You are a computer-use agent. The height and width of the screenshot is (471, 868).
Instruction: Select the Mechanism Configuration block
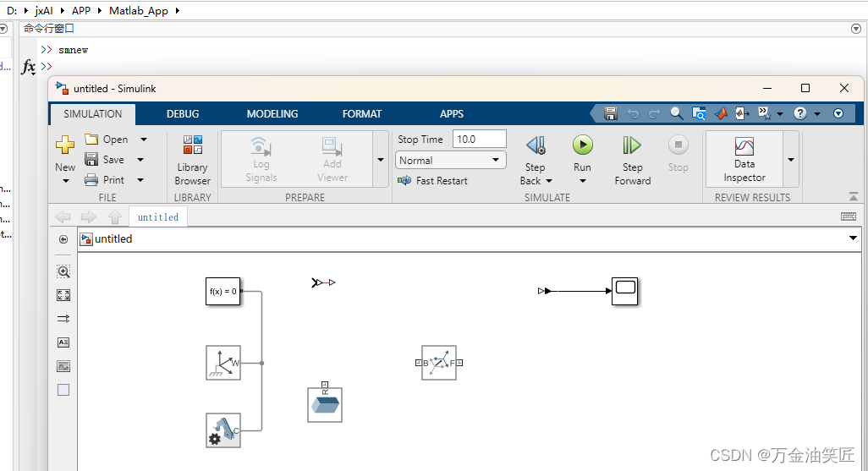point(223,430)
